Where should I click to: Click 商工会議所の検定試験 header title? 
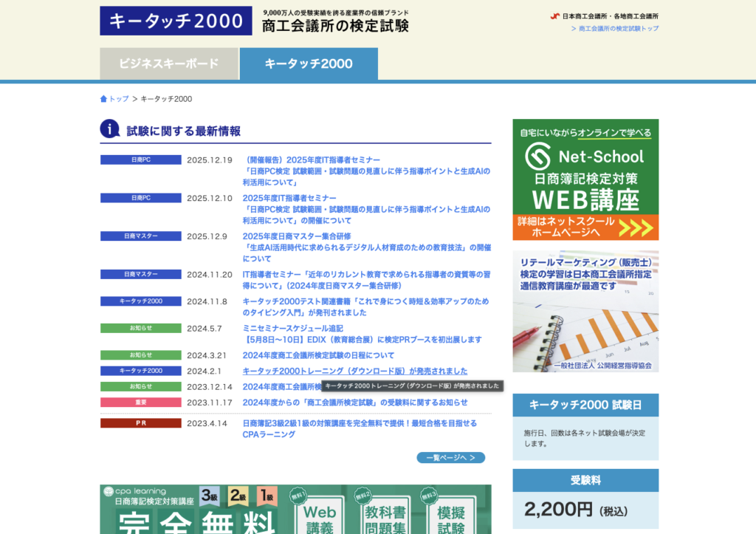[336, 26]
